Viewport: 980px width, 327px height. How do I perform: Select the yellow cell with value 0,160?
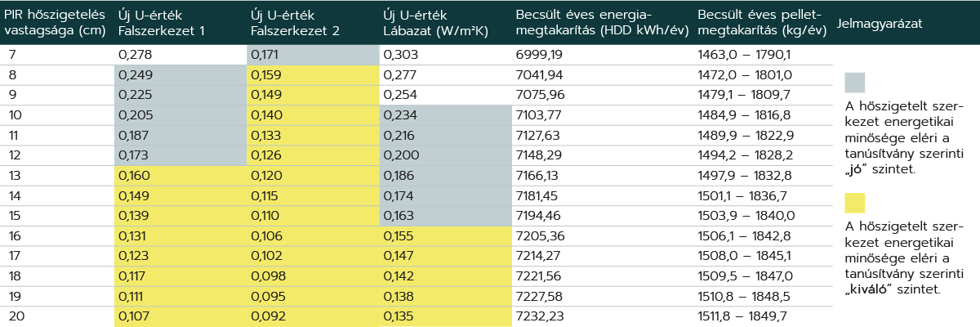click(180, 175)
